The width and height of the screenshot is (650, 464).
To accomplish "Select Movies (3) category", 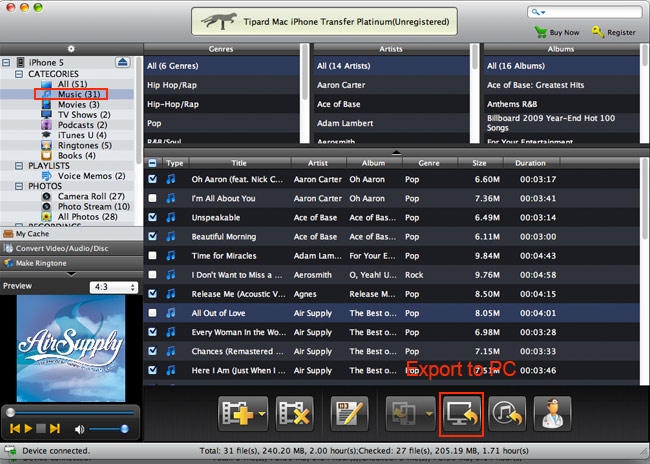I will [78, 104].
